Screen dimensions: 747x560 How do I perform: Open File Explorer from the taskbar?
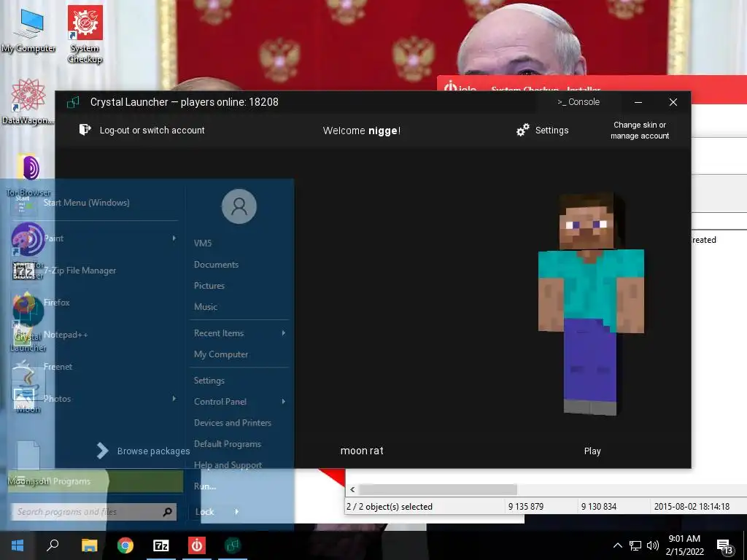pyautogui.click(x=89, y=545)
